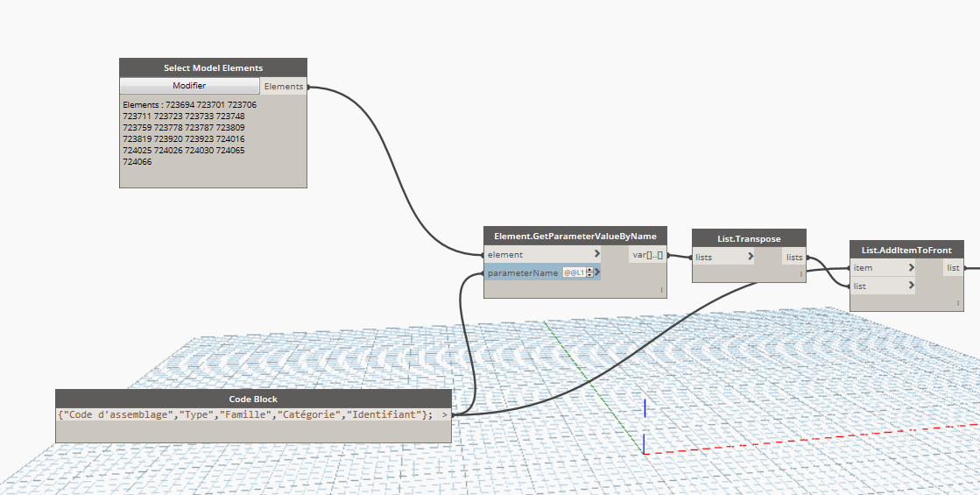Select the List.AddItemToFront node header
This screenshot has width=980, height=495.
906,250
